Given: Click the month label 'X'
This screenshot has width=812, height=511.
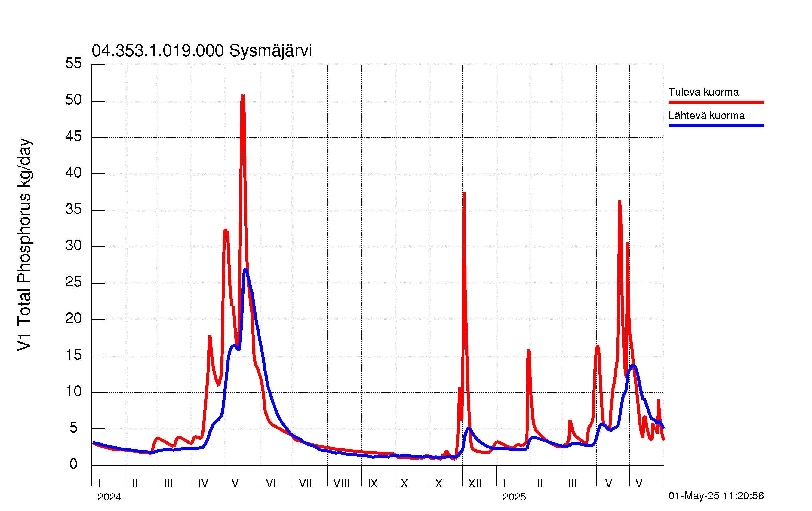Looking at the screenshot, I should pos(404,484).
